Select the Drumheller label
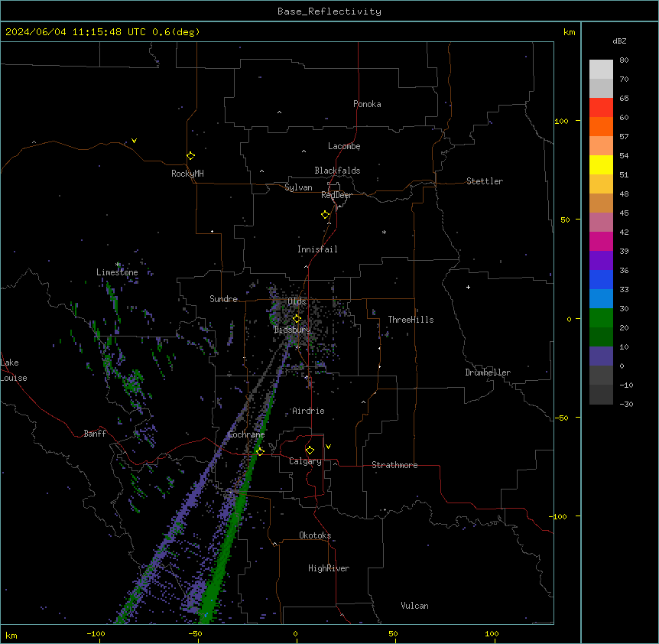Viewport: 659px width, 644px height. [488, 372]
